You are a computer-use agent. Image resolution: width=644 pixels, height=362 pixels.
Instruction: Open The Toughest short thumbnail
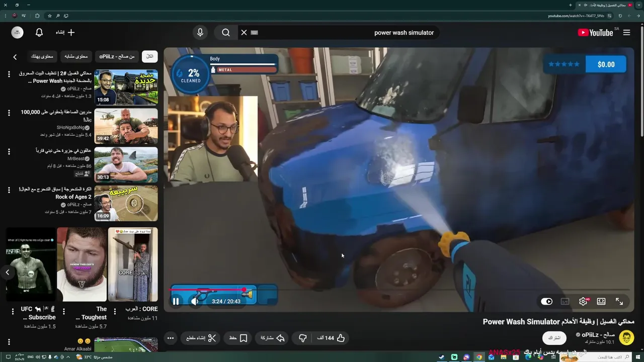pos(82,264)
